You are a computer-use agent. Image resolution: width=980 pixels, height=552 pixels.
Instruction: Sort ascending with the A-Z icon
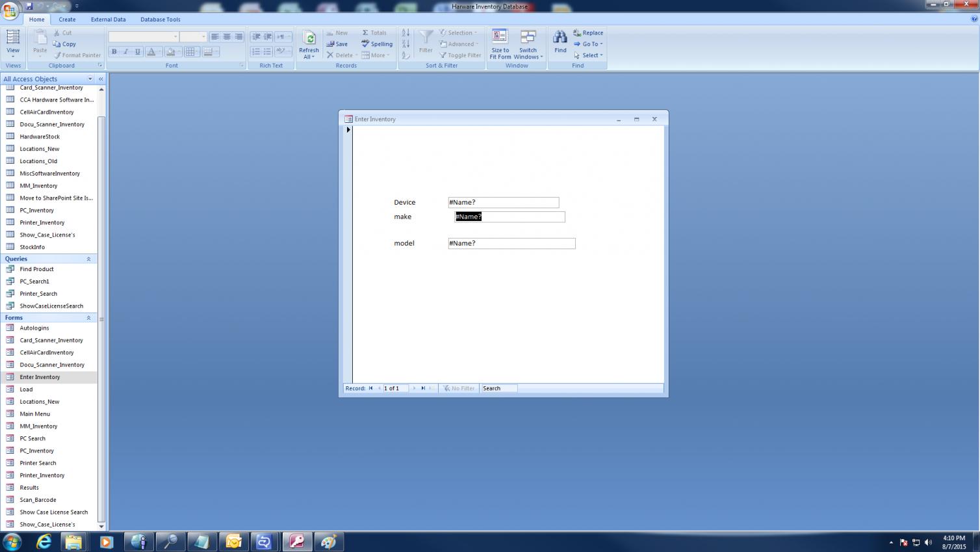pyautogui.click(x=406, y=33)
